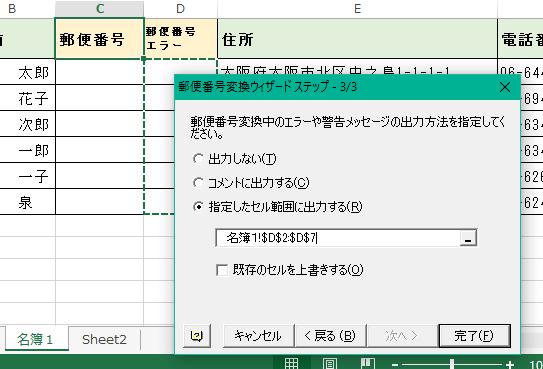
Task: Click empty postal code cell beside 泉
Action: click(x=99, y=202)
